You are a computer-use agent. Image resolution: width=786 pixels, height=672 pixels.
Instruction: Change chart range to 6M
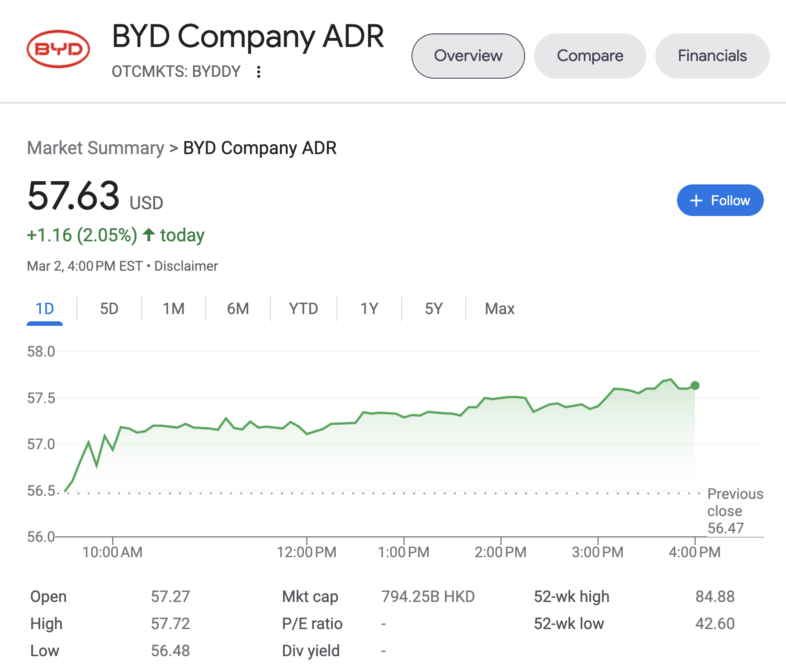tap(238, 309)
